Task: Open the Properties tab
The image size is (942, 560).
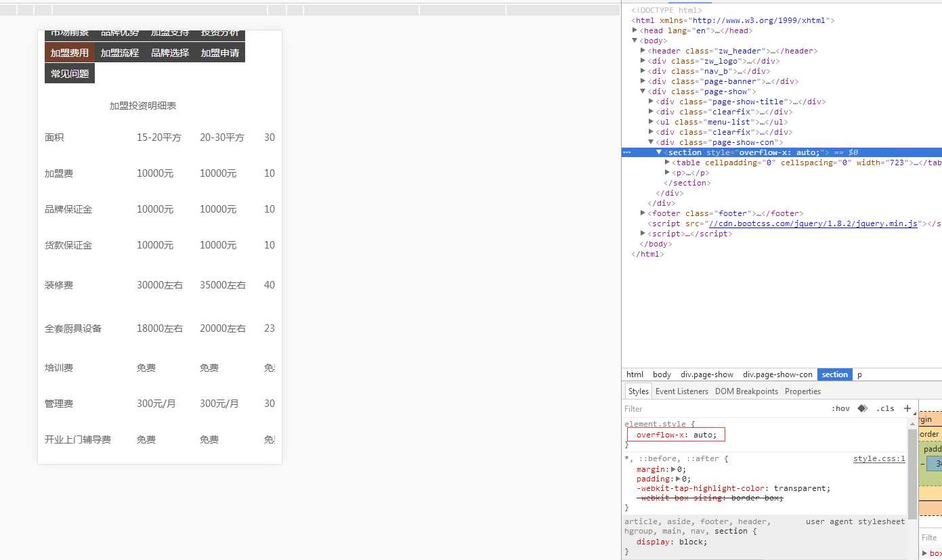Action: 802,391
